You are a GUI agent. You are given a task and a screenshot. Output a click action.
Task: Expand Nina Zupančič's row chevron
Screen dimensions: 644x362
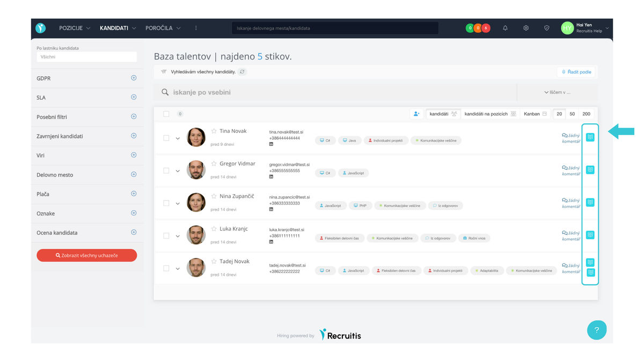tap(178, 204)
